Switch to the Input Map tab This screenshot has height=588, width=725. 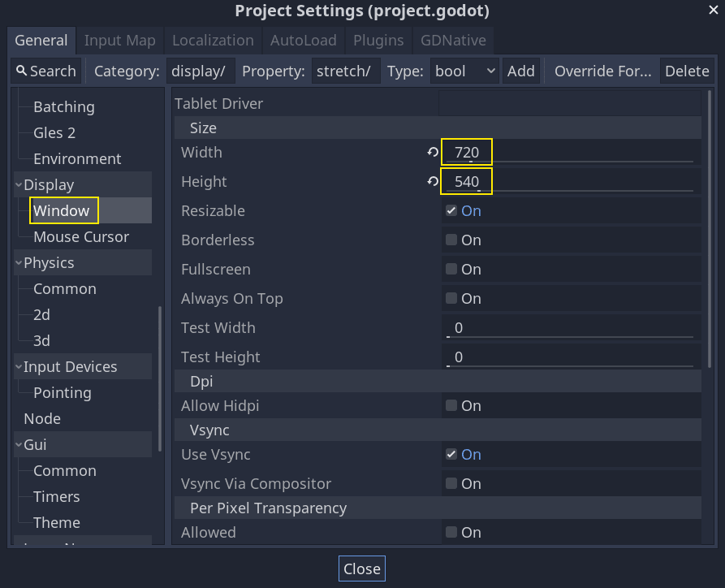click(119, 40)
